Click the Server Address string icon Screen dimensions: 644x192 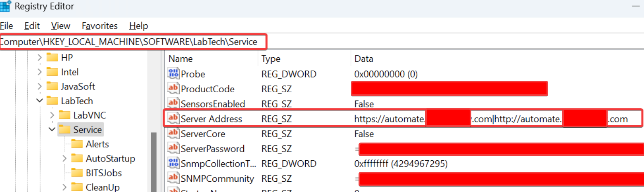click(x=173, y=119)
